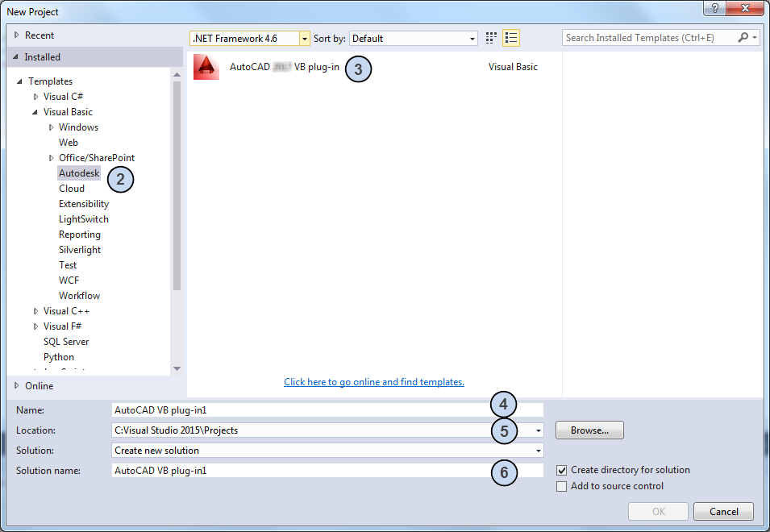Switch to medium icons list view

tap(511, 38)
